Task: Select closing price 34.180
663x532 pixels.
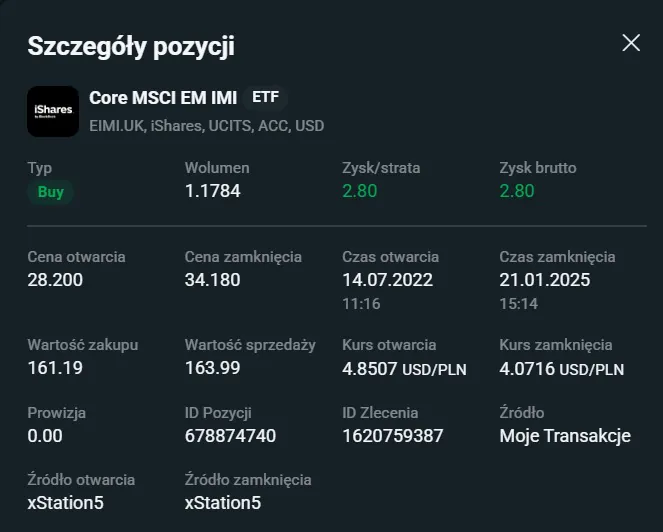Action: (213, 280)
